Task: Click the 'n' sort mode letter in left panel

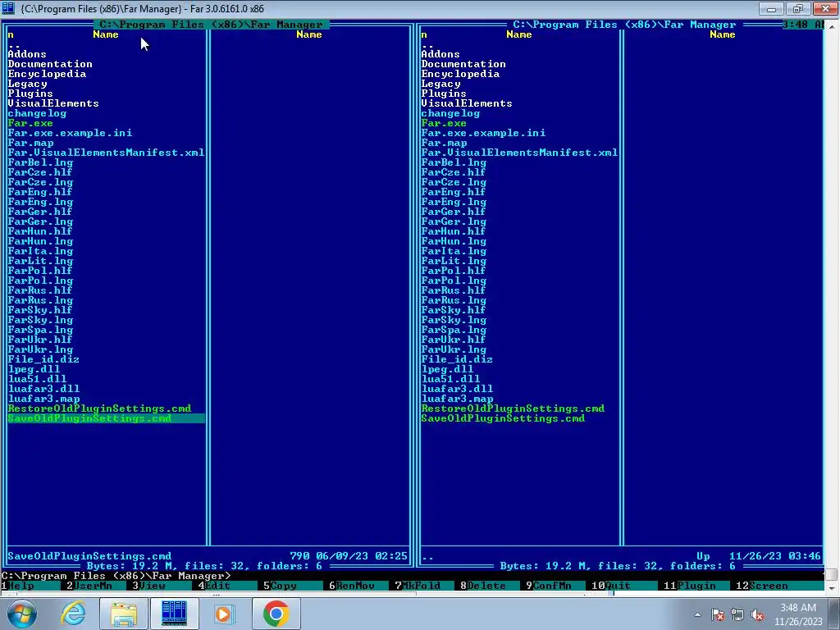Action: click(11, 34)
